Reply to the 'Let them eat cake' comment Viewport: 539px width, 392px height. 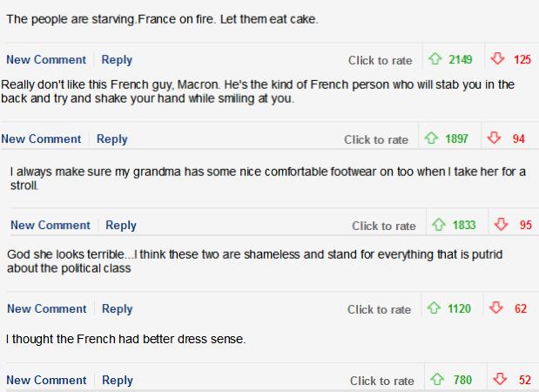coord(117,60)
